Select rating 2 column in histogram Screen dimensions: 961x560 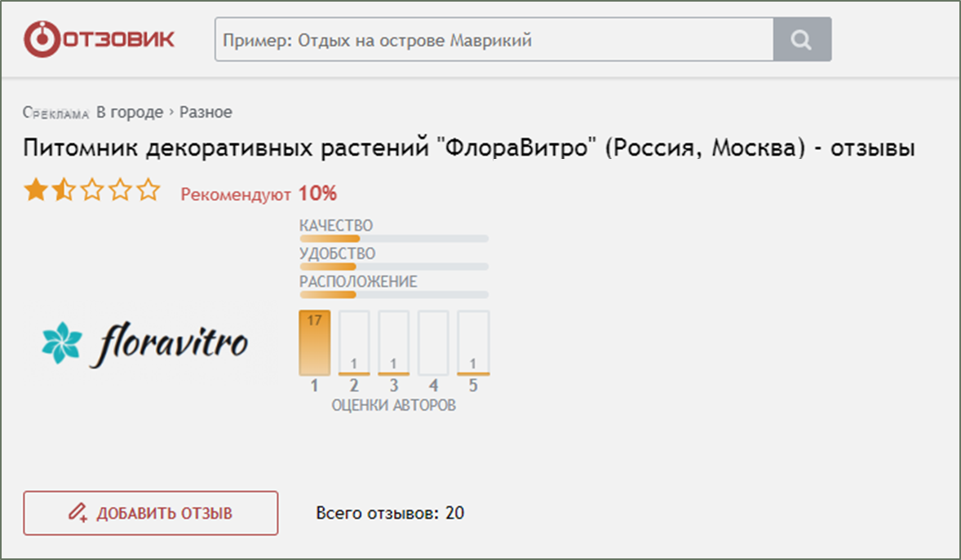pyautogui.click(x=354, y=343)
